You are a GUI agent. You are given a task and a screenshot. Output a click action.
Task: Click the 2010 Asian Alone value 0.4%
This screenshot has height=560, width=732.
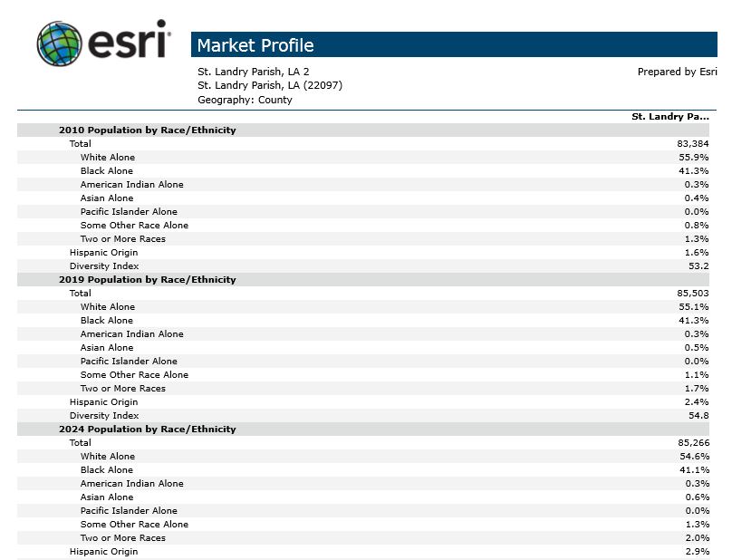[x=697, y=198]
